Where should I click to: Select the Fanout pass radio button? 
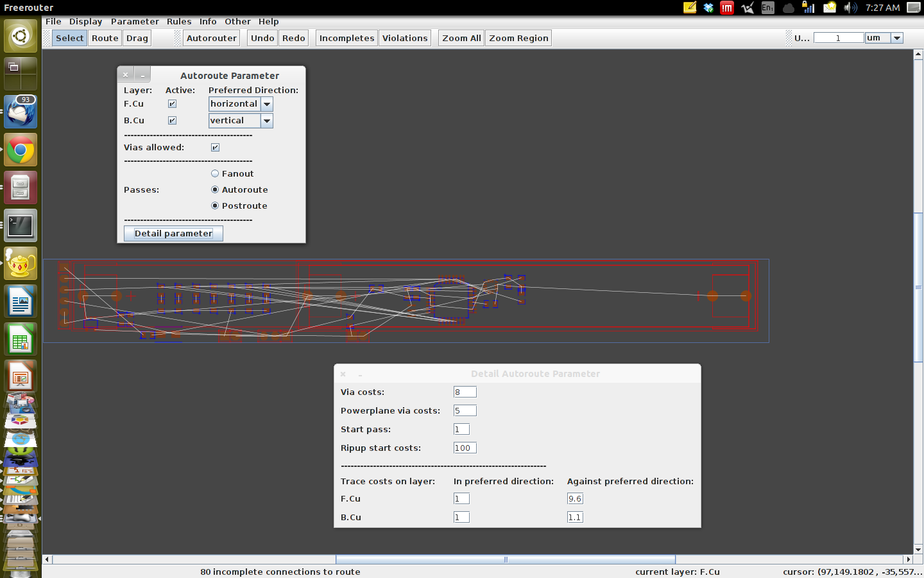[x=215, y=174]
